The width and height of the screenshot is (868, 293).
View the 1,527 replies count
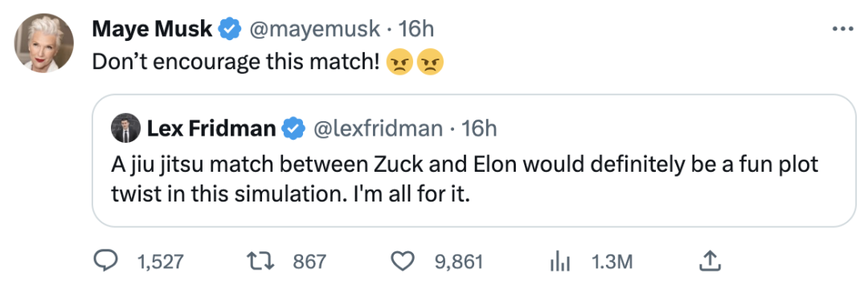(x=159, y=262)
